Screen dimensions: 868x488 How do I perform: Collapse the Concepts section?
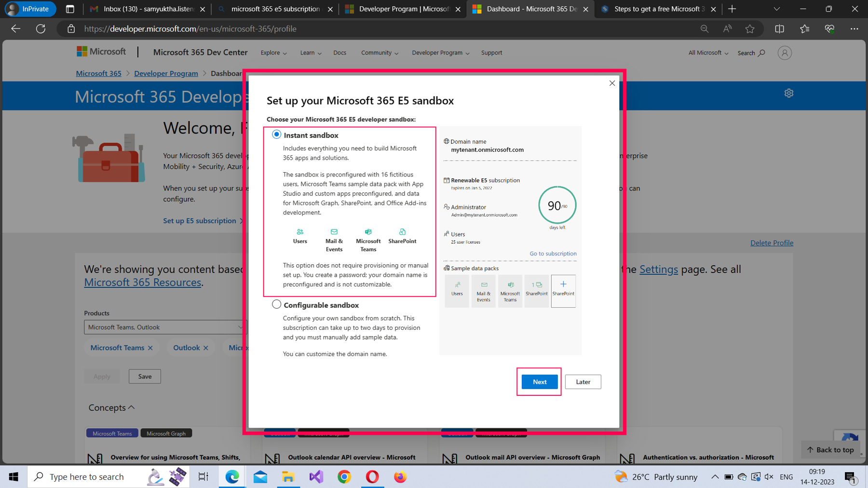(x=111, y=407)
